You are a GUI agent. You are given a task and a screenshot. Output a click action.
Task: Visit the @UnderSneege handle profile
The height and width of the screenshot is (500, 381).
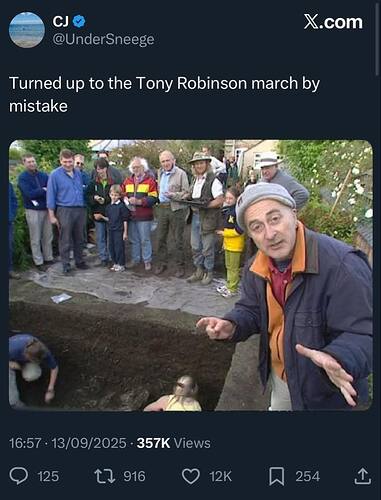[103, 39]
